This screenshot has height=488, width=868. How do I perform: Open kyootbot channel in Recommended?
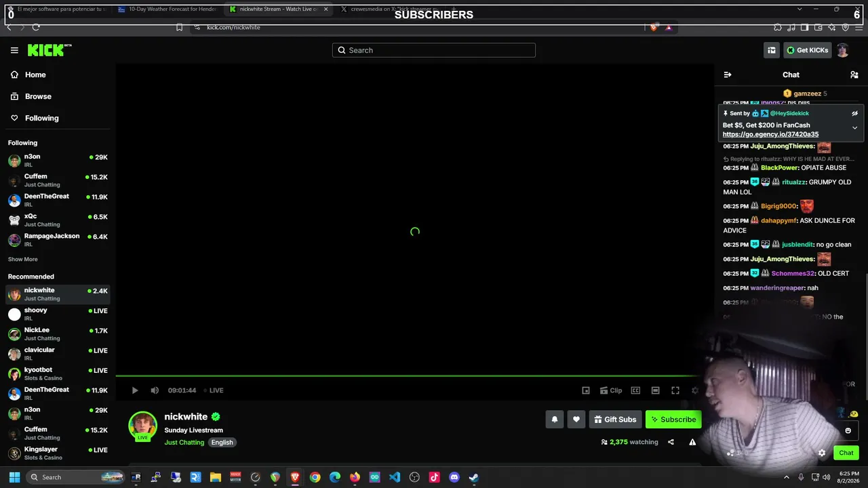click(58, 373)
